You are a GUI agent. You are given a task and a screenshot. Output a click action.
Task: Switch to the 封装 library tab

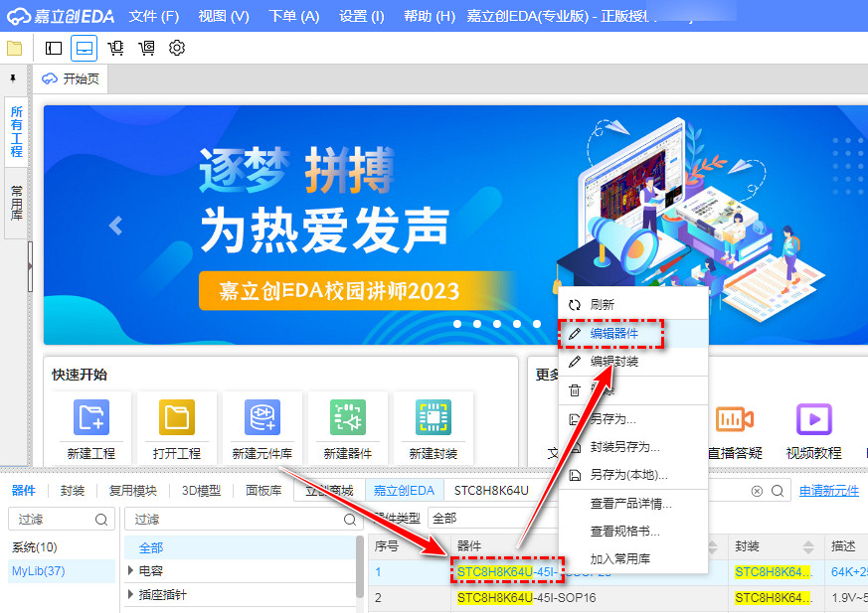coord(73,490)
